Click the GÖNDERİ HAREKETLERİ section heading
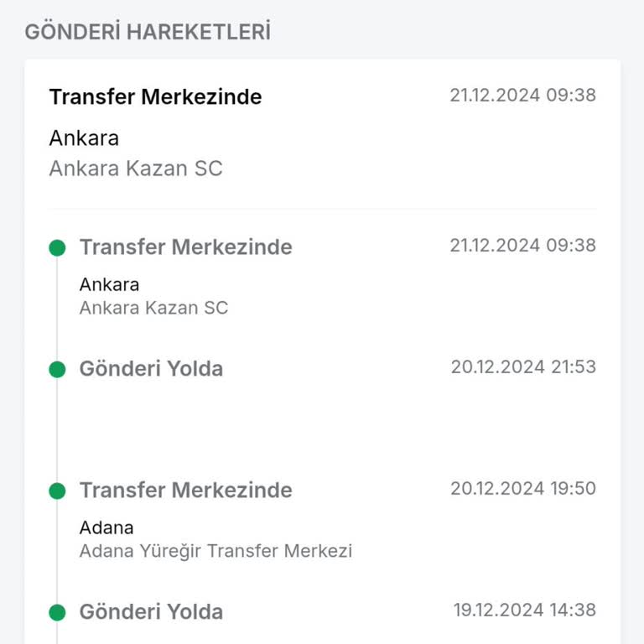Viewport: 644px width, 644px height. pos(148,33)
